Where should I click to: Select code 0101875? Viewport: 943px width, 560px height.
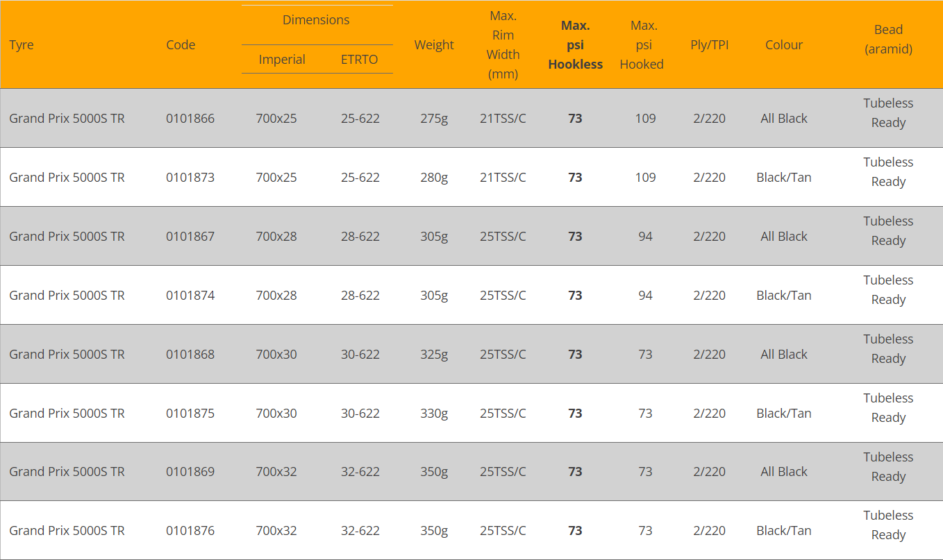190,414
